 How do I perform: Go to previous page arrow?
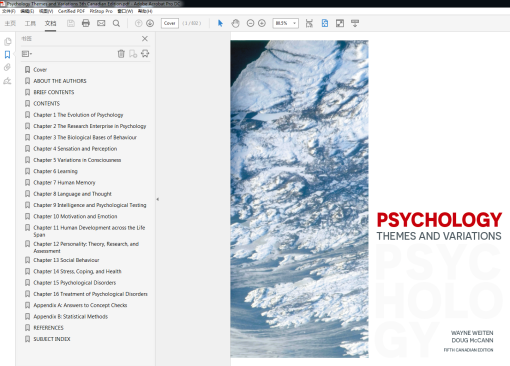coord(138,23)
